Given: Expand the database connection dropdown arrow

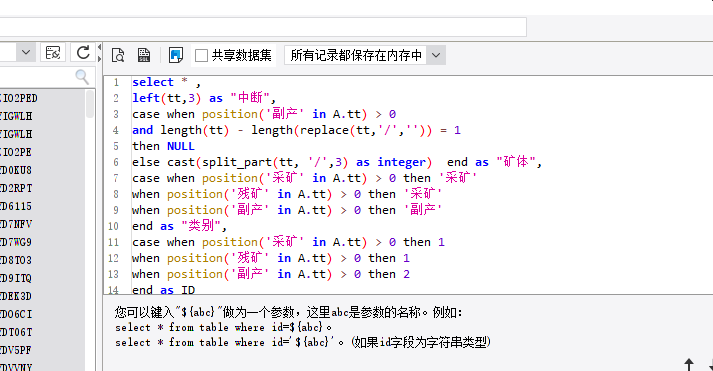Looking at the screenshot, I should point(26,53).
